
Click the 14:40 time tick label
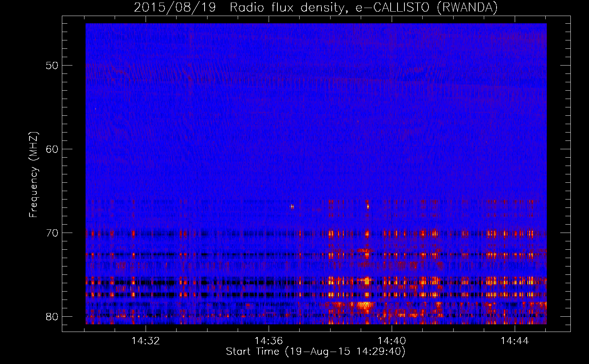click(392, 341)
